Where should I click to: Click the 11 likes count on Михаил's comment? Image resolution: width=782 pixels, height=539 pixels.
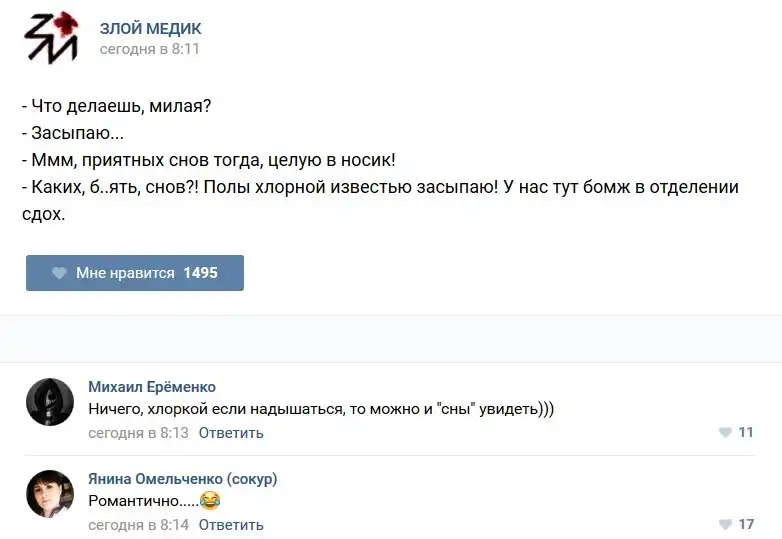[746, 433]
